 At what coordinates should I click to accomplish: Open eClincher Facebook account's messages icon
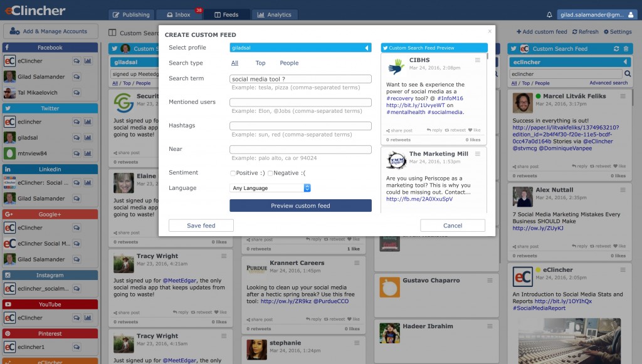[x=76, y=61]
